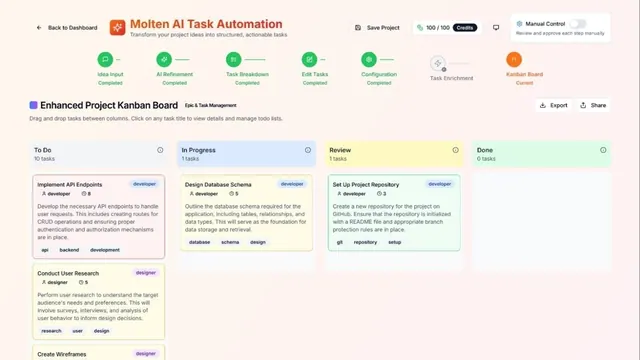Click 'design' tag on Conduct User Research card
640x360 pixels.
click(x=102, y=331)
